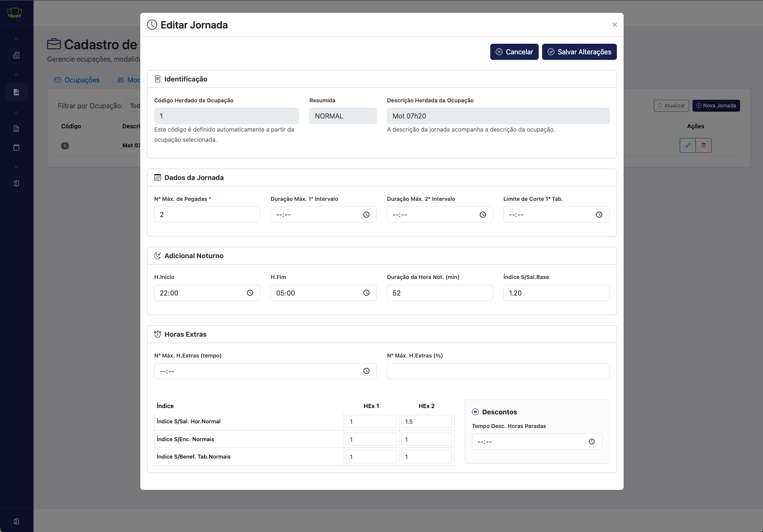The height and width of the screenshot is (532, 763).
Task: Click the Nova Jornada button
Action: (x=716, y=106)
